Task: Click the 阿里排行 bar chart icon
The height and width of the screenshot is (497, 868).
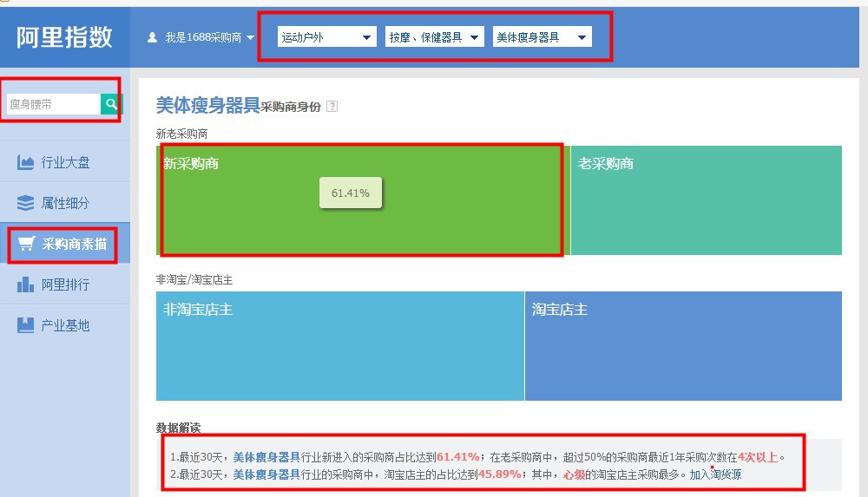Action: coord(25,284)
